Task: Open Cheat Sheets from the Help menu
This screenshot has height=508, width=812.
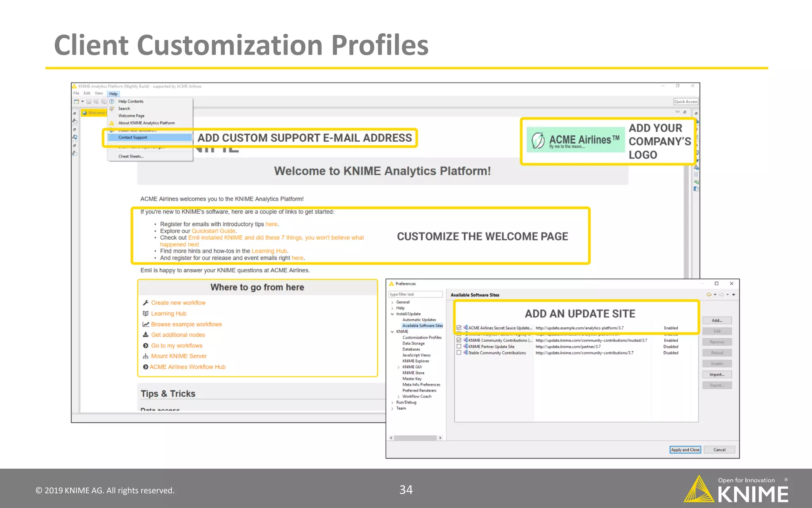Action: coord(131,156)
